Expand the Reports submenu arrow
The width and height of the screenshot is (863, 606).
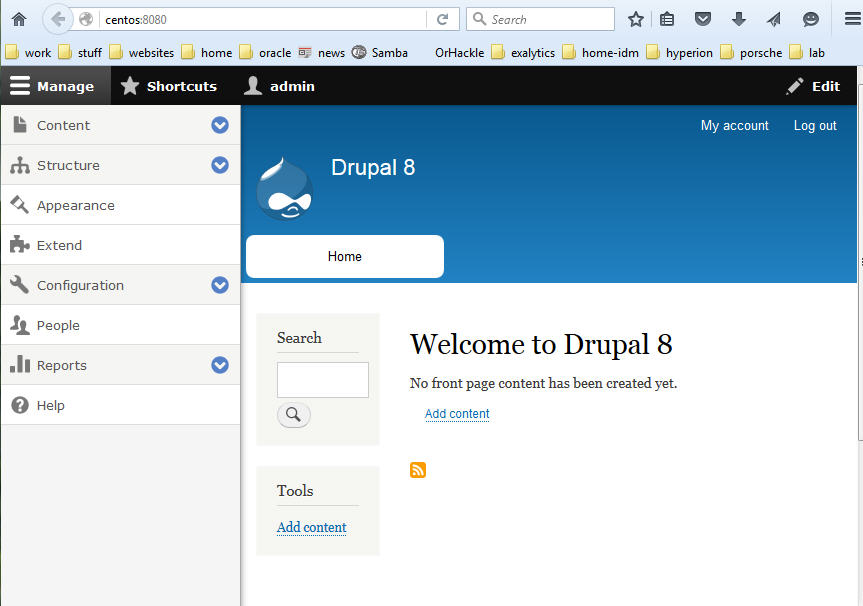pos(220,364)
